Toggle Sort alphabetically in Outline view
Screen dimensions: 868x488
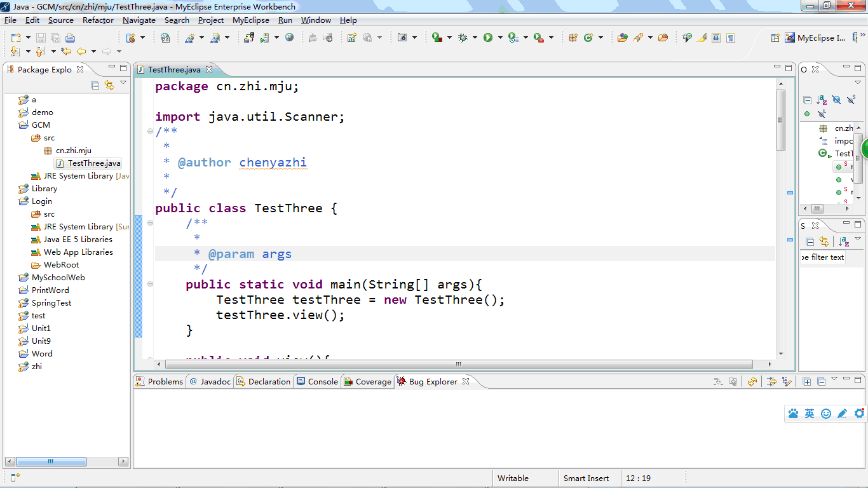822,100
